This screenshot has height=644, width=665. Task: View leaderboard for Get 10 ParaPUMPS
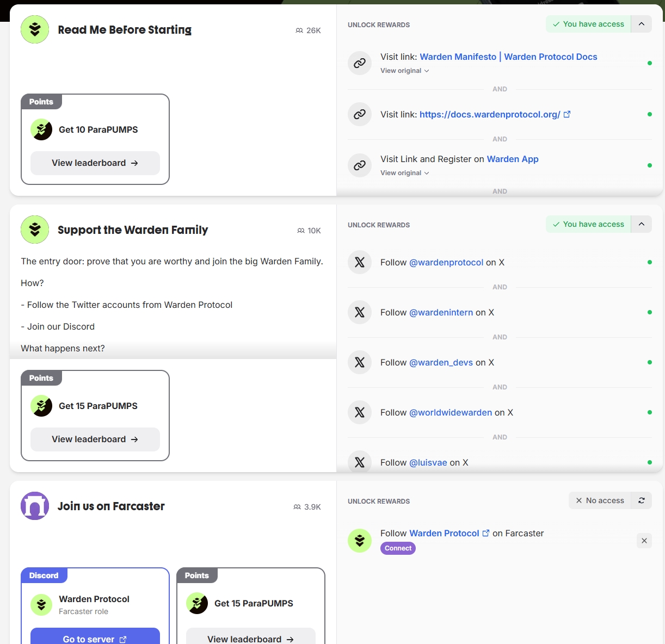[95, 163]
